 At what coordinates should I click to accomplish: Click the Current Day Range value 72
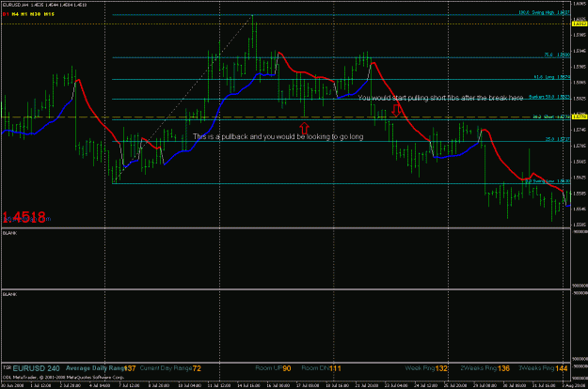coord(197,368)
